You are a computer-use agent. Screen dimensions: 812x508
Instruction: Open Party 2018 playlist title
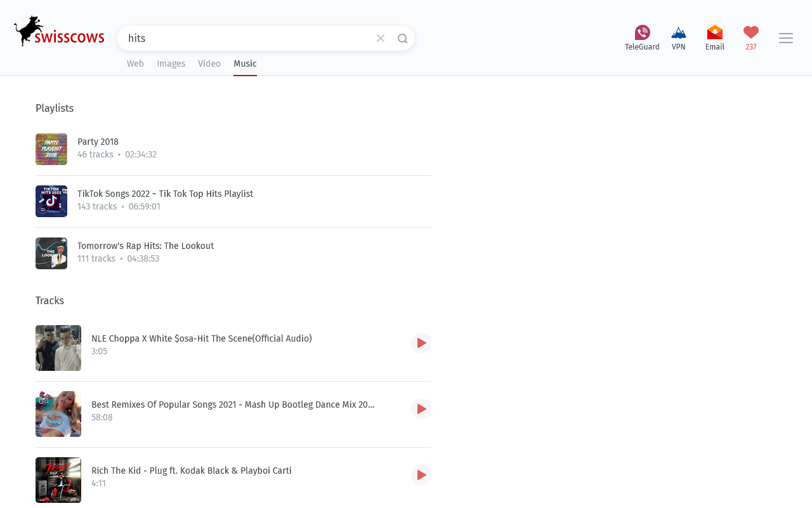pos(98,142)
